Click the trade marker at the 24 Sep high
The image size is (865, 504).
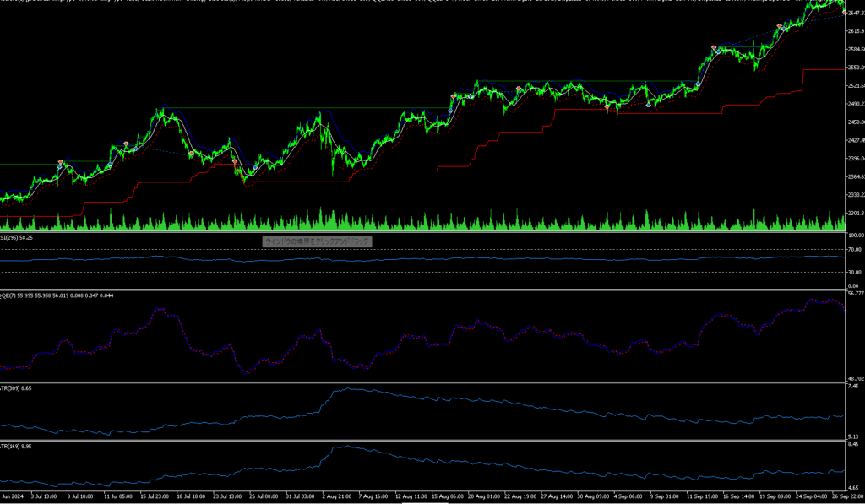[780, 27]
